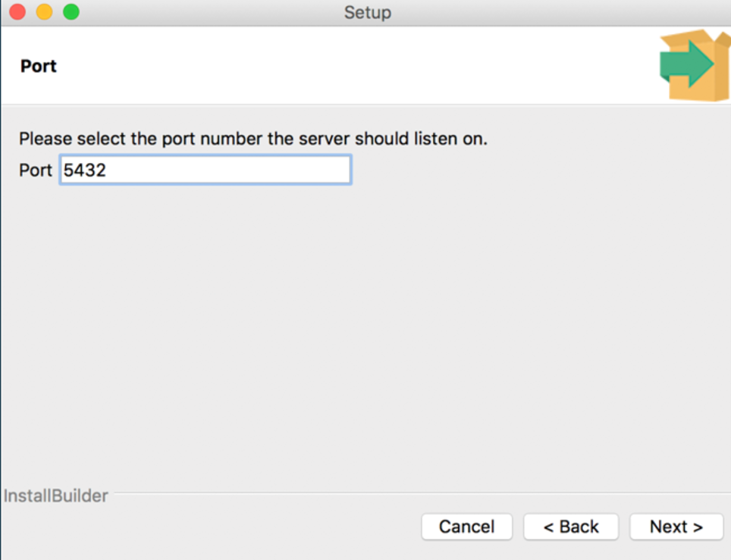Viewport: 731px width, 560px height.
Task: Go back with the < Back button
Action: pyautogui.click(x=571, y=527)
